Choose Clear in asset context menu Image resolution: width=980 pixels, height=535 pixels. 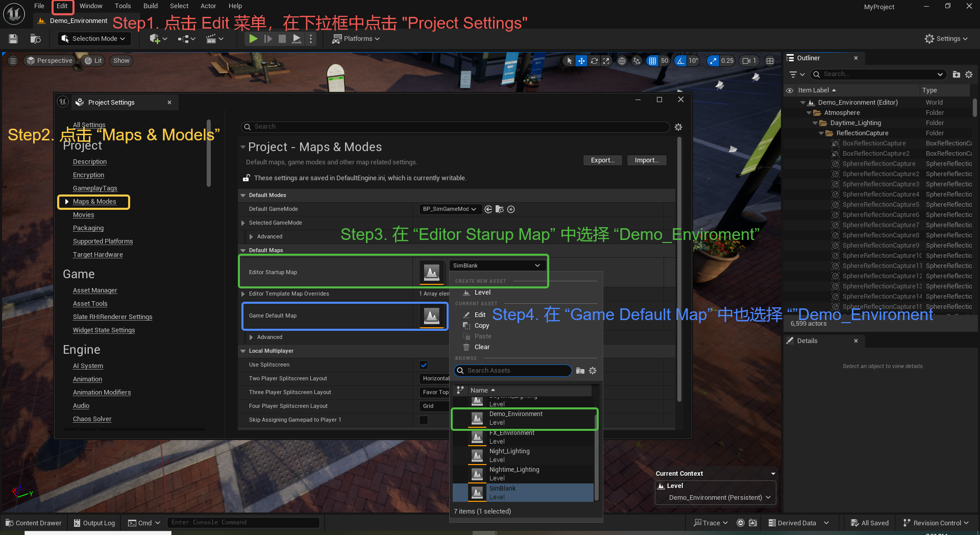(481, 347)
